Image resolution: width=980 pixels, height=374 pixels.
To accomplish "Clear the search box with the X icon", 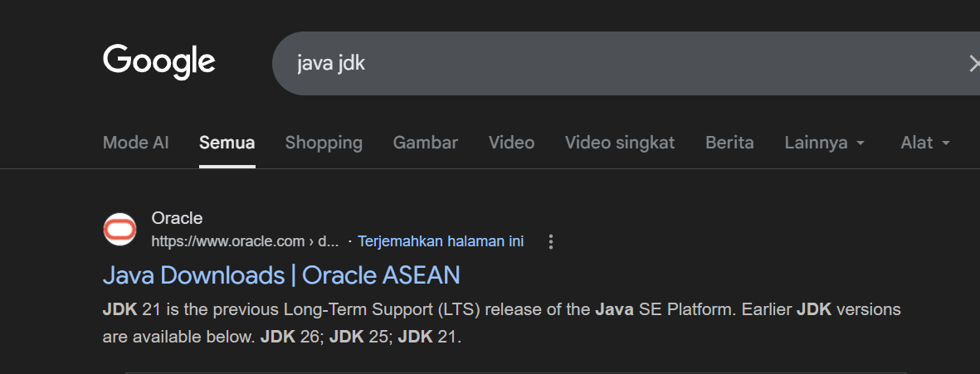I will (973, 64).
